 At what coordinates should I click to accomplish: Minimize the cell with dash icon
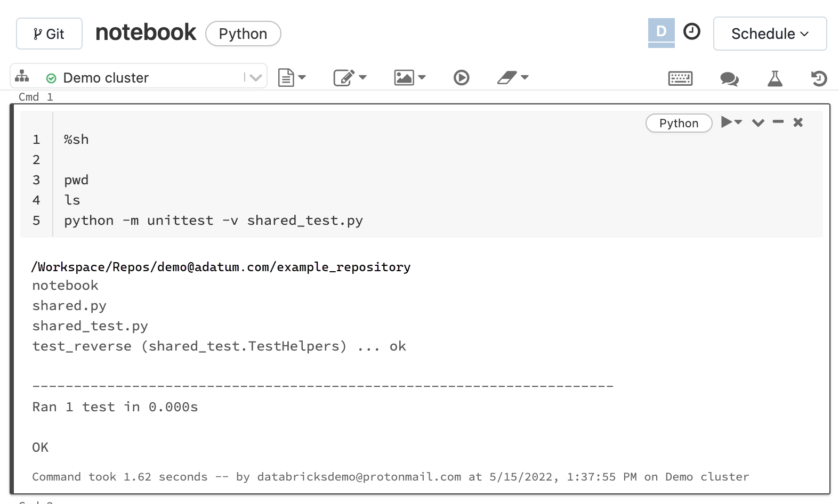(x=778, y=122)
